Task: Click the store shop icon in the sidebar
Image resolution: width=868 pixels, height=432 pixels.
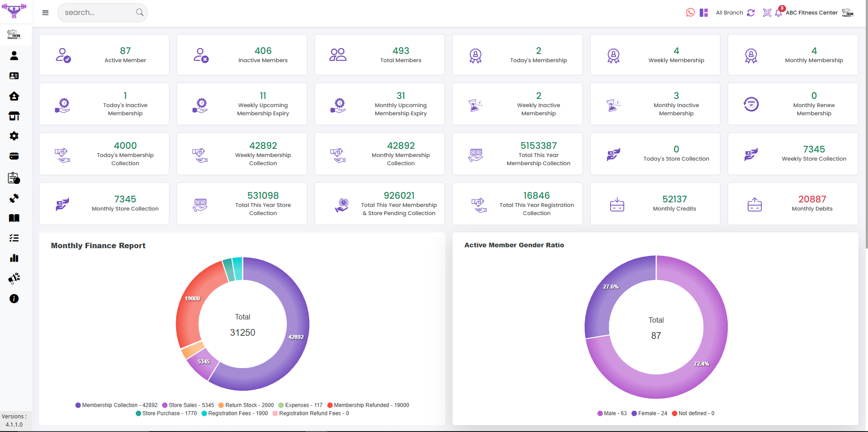Action: (14, 116)
